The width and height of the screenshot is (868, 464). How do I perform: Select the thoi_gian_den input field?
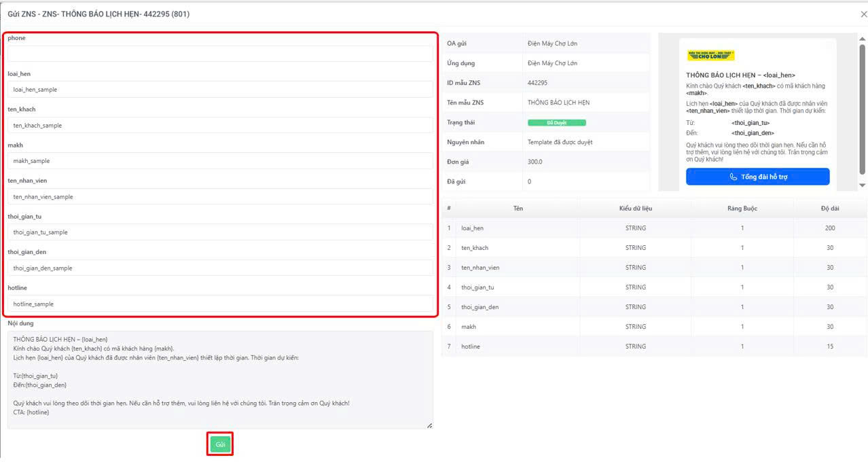click(x=220, y=268)
